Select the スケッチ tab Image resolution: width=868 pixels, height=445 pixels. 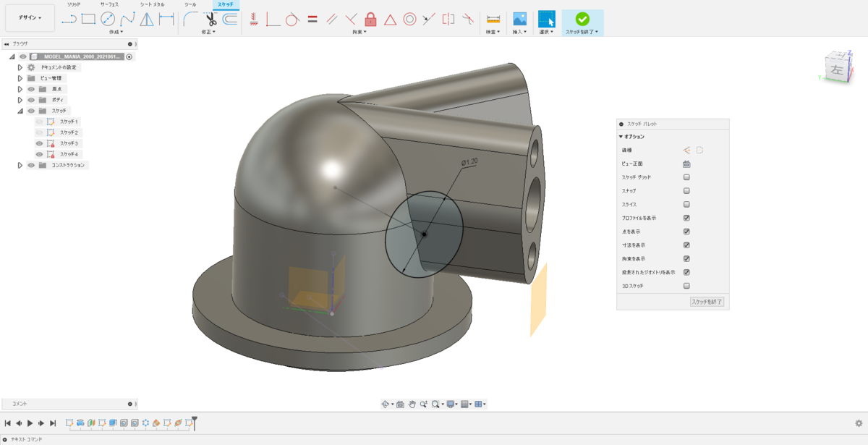coord(225,4)
